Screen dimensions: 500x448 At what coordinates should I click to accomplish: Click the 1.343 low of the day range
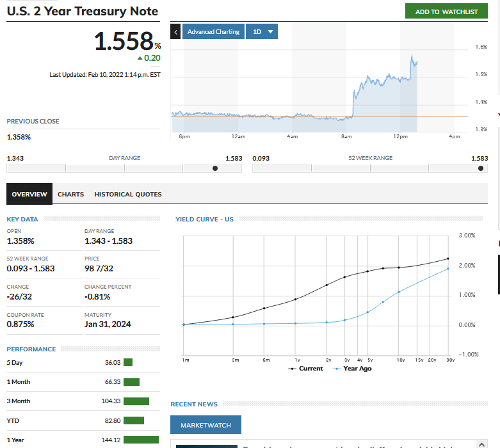click(15, 158)
